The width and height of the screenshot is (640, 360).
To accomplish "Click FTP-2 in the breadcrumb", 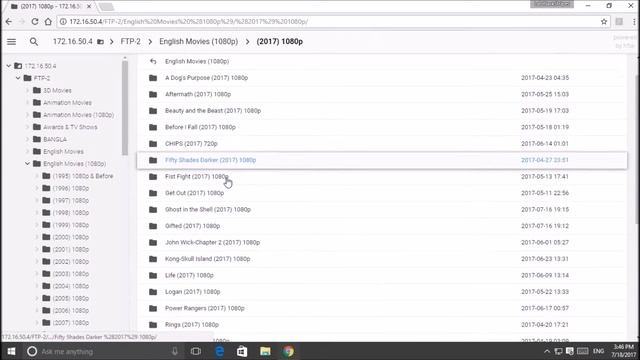I will [131, 42].
